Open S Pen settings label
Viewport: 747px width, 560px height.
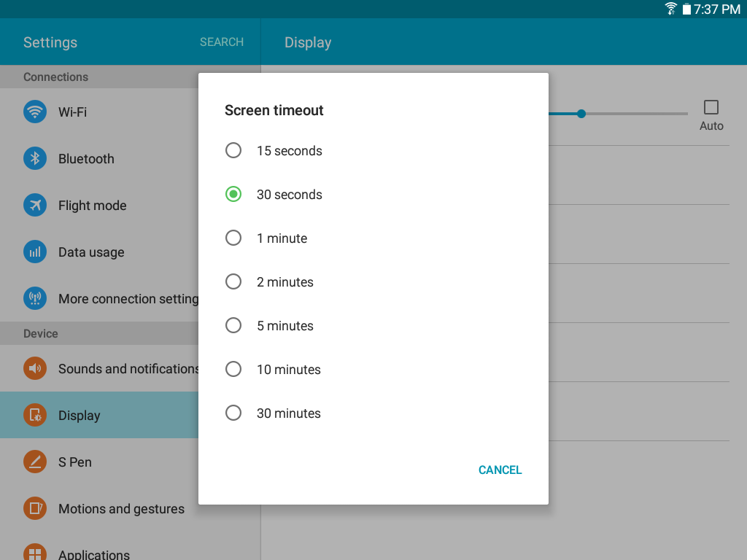tap(75, 462)
